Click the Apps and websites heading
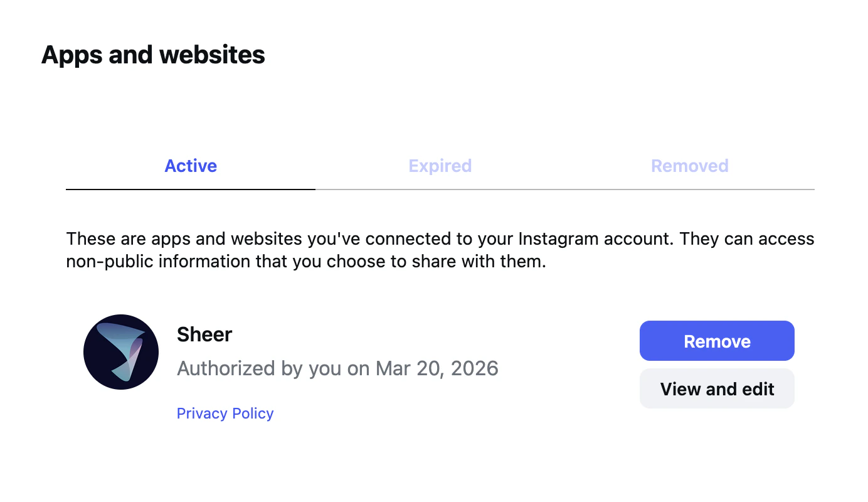Viewport: 868px width, 502px height. pyautogui.click(x=152, y=55)
